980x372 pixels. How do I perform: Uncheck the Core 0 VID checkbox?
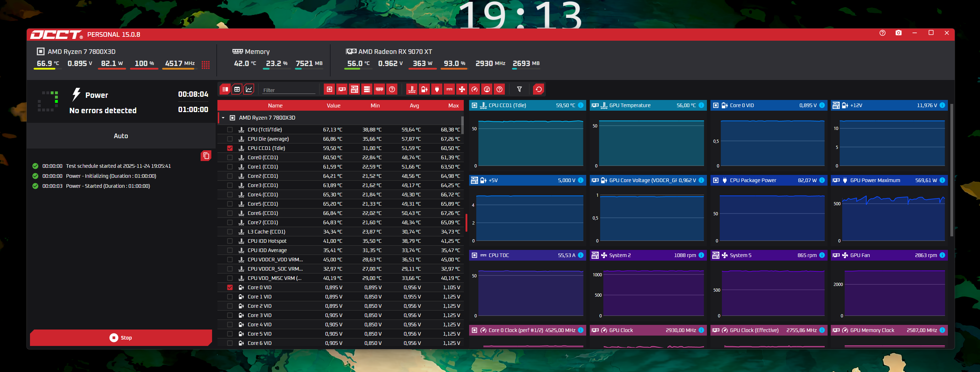pyautogui.click(x=230, y=287)
